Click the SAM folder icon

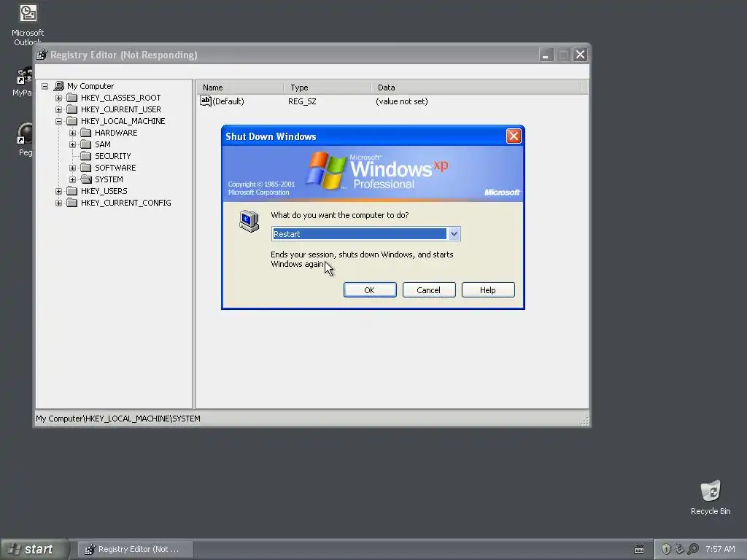tap(86, 144)
